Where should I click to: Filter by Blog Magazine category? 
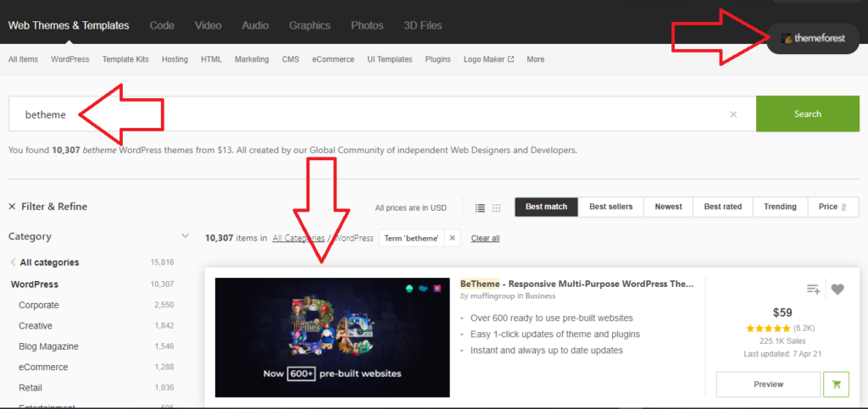point(48,346)
